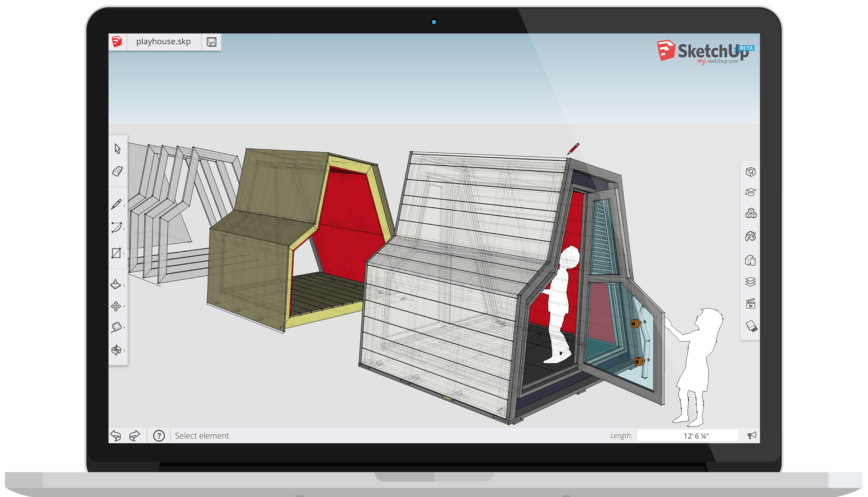Open help with the question mark icon
The image size is (868, 497).
click(159, 436)
